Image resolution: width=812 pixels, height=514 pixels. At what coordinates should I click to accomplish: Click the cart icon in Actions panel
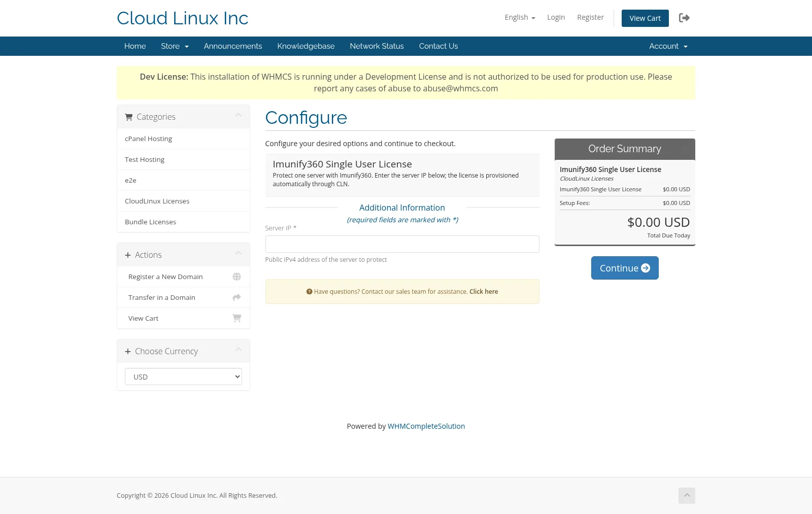pos(236,318)
